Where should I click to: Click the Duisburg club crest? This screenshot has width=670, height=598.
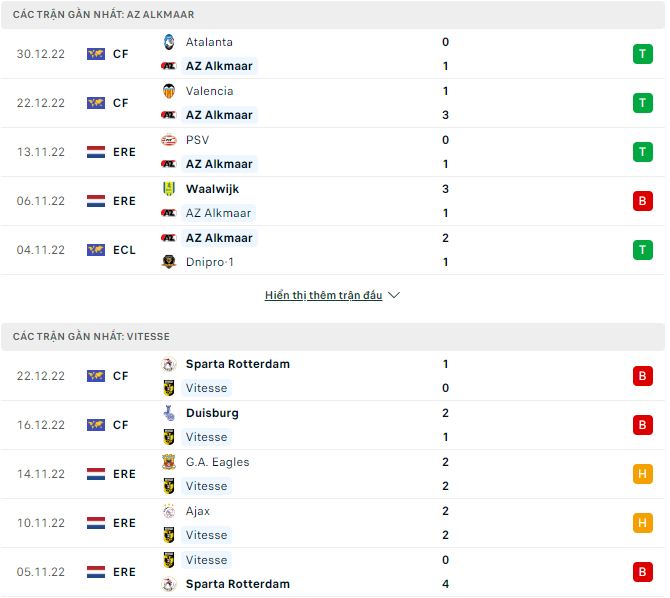click(x=169, y=413)
